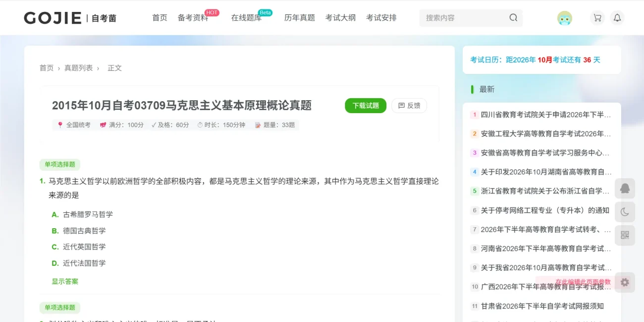644x322 pixels.
Task: Click 首页 in the breadcrumb
Action: (x=47, y=68)
